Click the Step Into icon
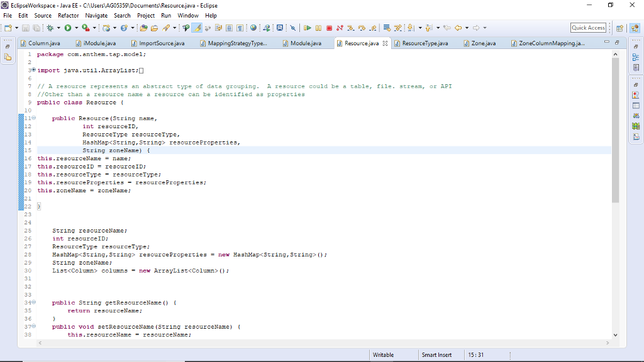Image resolution: width=644 pixels, height=362 pixels. tap(351, 28)
